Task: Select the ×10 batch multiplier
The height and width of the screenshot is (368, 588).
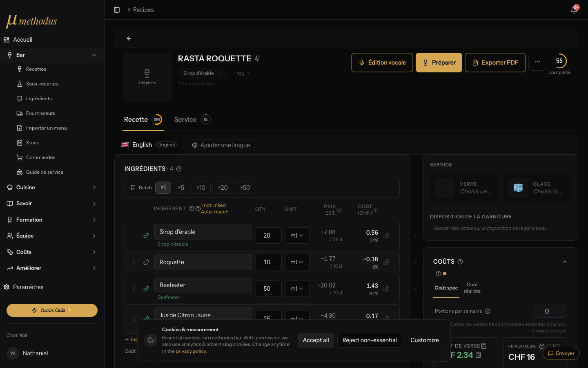Action: pos(201,188)
